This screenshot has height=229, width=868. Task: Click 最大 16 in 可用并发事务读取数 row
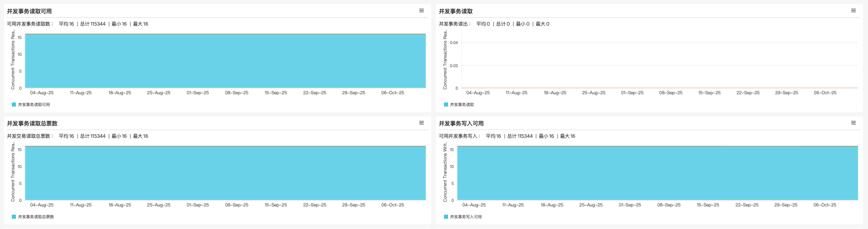pyautogui.click(x=140, y=24)
